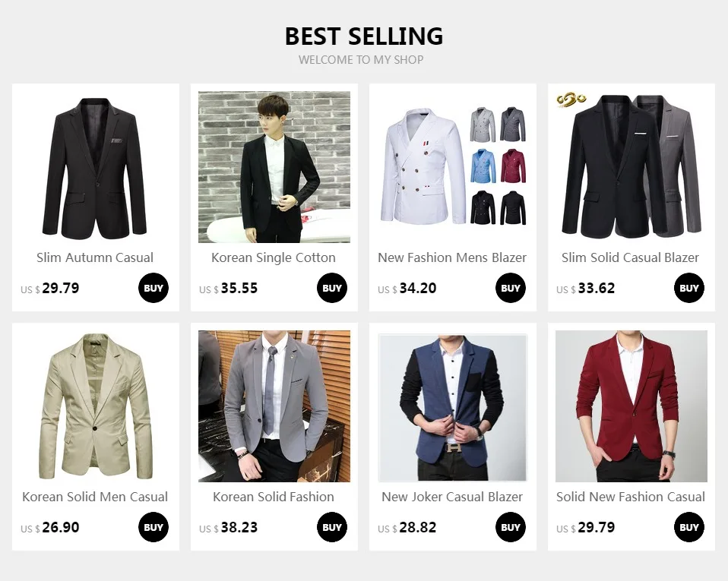Open the blue and black Joker blazer photo
Screen dimensions: 728x581
453,406
